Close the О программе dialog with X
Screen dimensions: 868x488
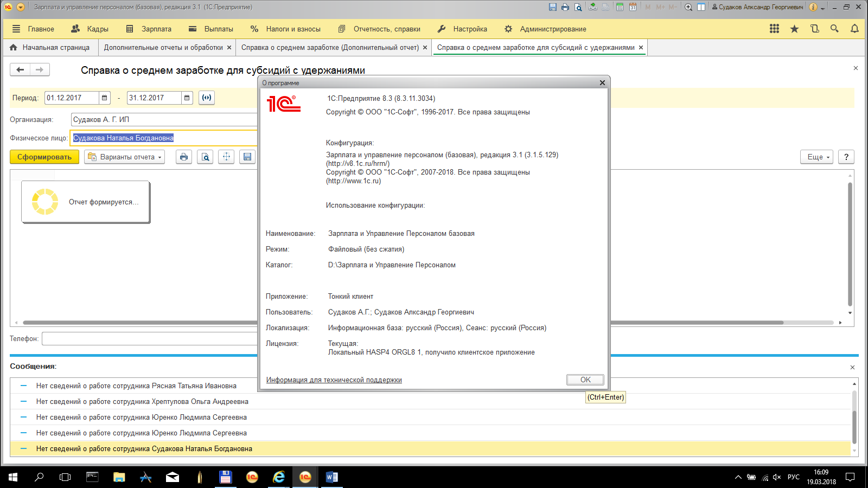(602, 83)
